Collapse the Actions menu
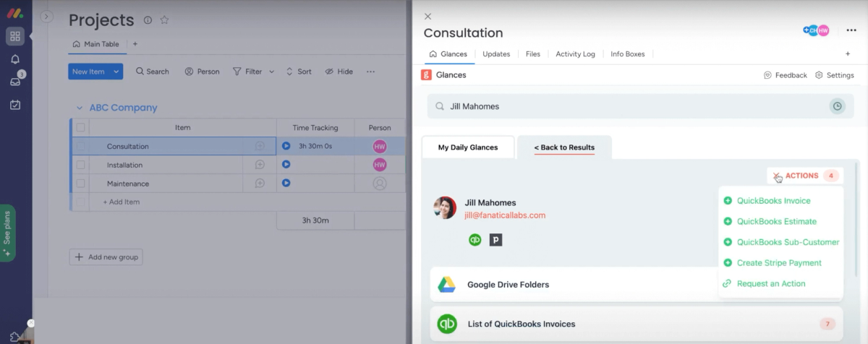 click(805, 176)
